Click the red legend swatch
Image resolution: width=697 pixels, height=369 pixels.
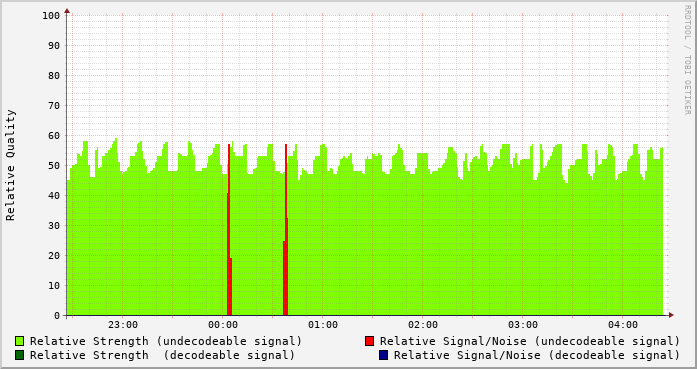369,341
